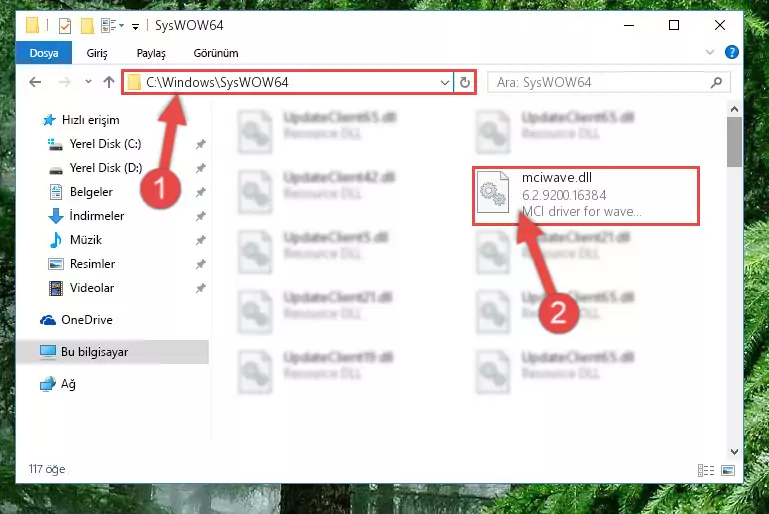
Task: Click the Ağ network icon
Action: (48, 384)
